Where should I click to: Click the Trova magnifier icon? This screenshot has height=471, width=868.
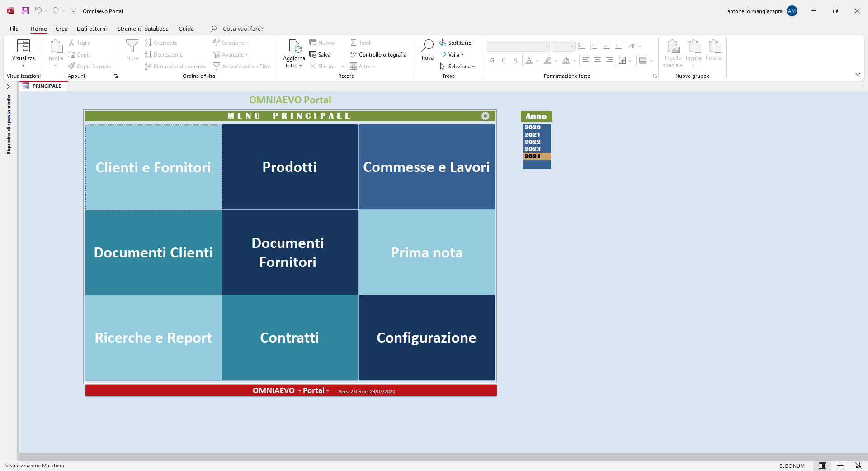(x=427, y=46)
